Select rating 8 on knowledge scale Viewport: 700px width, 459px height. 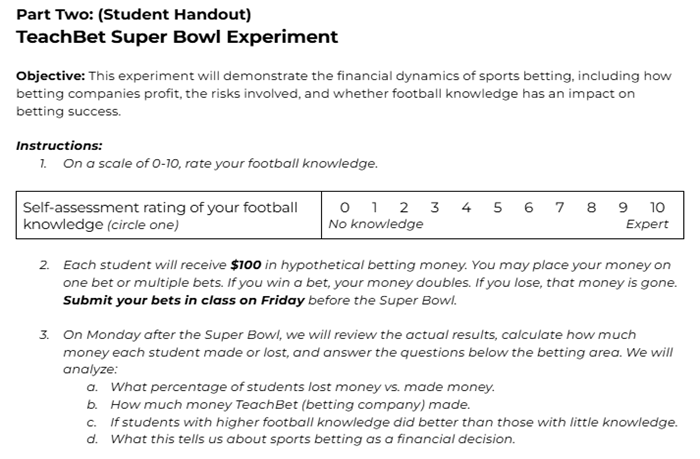(591, 207)
